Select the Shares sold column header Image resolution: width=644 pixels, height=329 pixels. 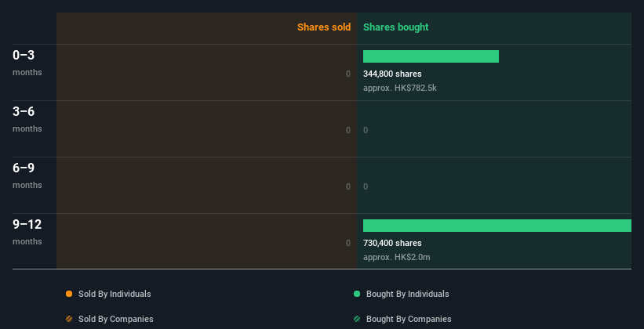coord(323,27)
